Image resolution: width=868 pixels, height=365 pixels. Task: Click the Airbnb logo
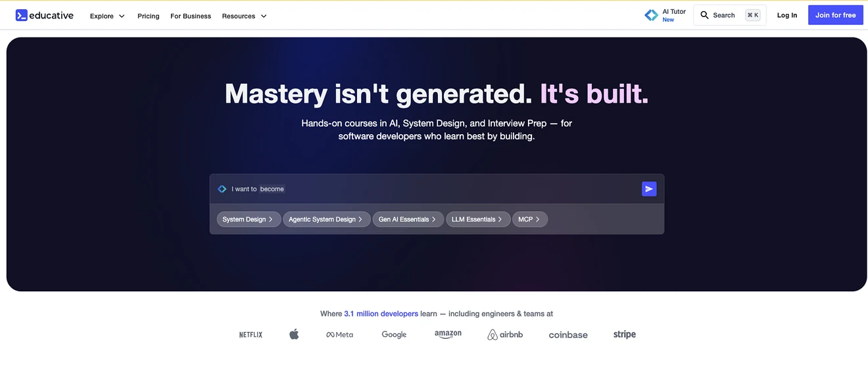[505, 335]
